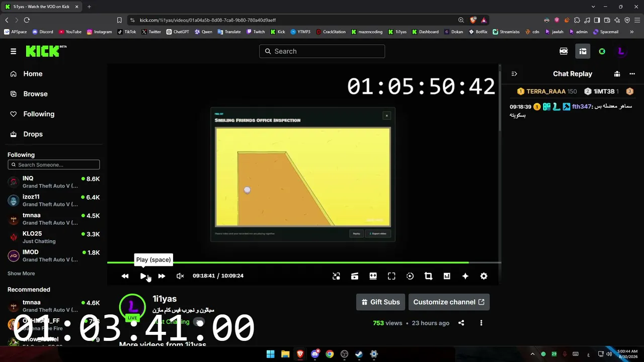Open the stream stats bar-chart icon
Image resolution: width=644 pixels, height=362 pixels.
pyautogui.click(x=447, y=276)
